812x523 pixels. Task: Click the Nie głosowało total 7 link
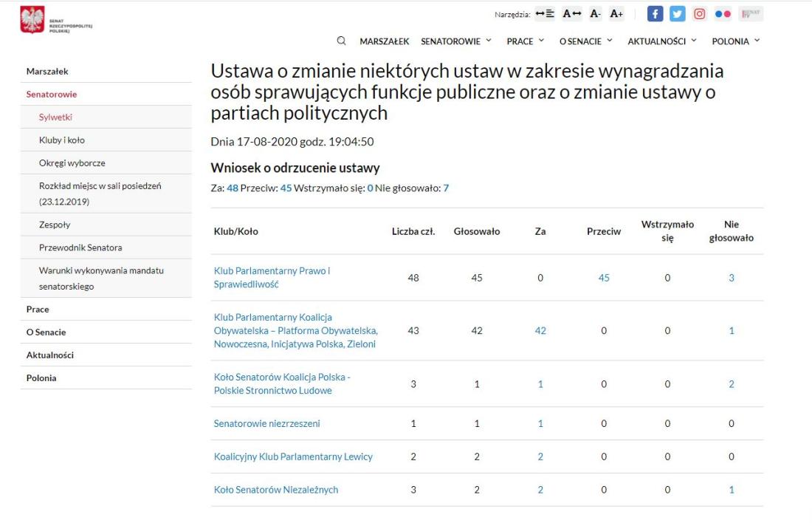446,188
